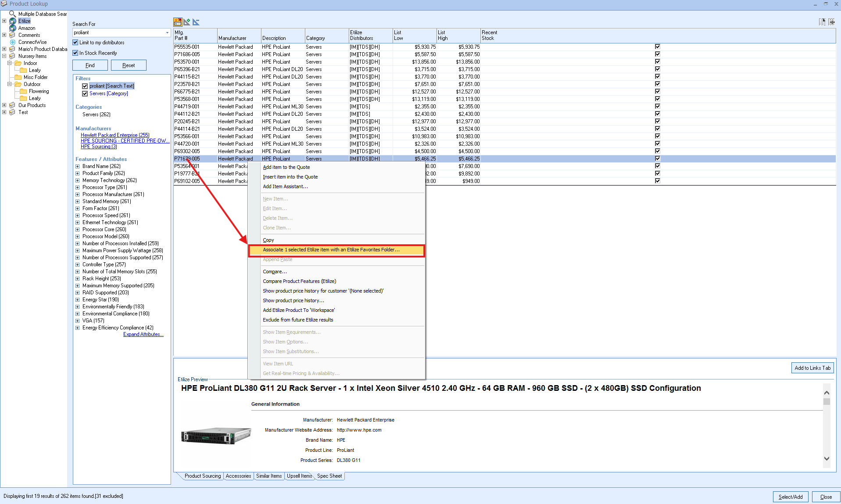841x504 pixels.
Task: Collapse the Nursery Items tree node
Action: [4, 56]
